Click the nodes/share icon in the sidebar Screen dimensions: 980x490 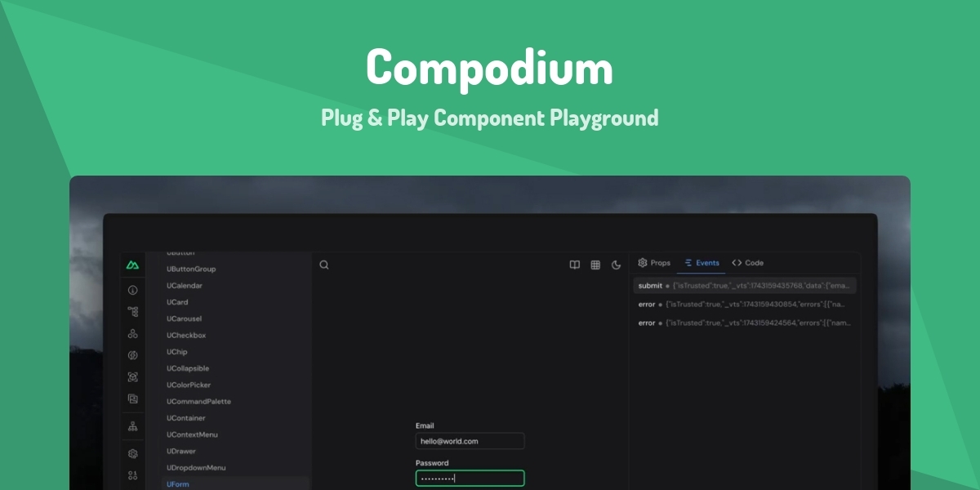132,333
